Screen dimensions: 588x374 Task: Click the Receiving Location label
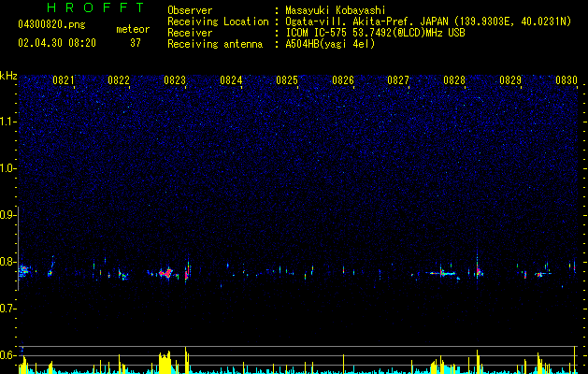pyautogui.click(x=218, y=22)
